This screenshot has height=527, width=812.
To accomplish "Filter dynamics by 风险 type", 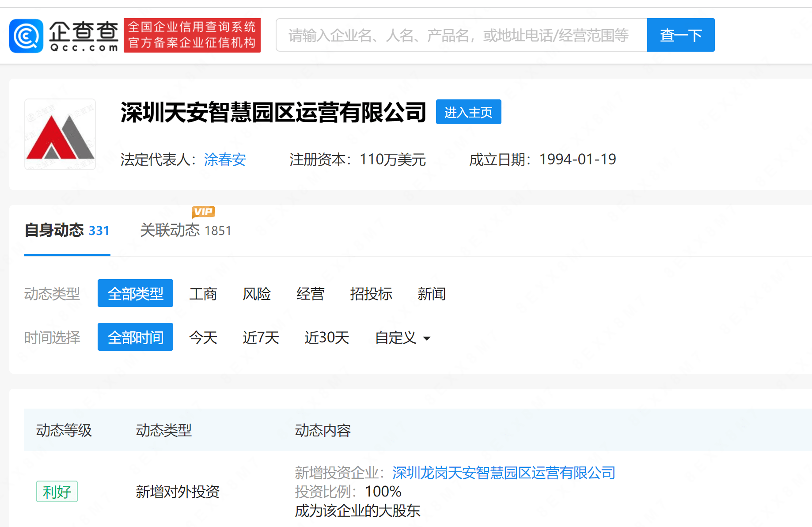I will [x=257, y=294].
